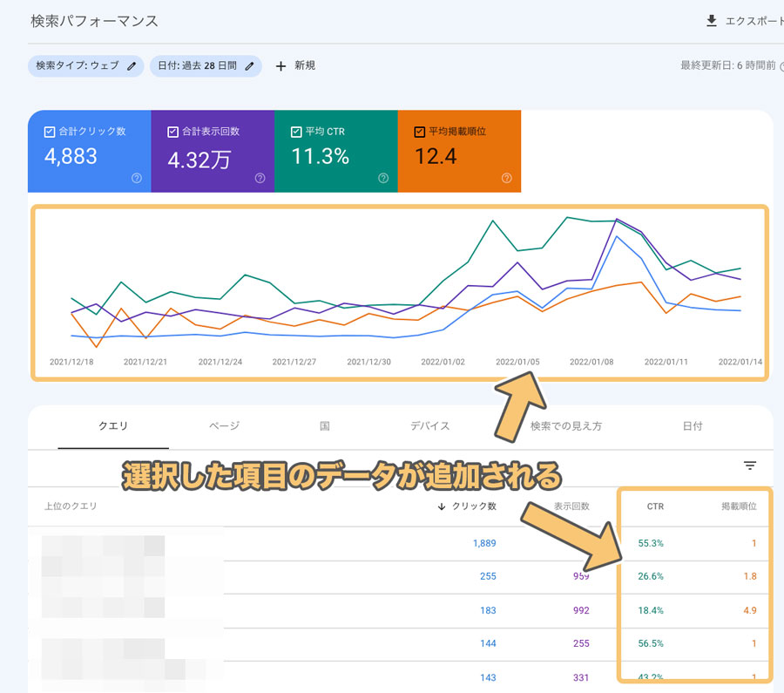Viewport: 784px width, 693px height.
Task: Click the 1,889 clicks value
Action: click(484, 543)
